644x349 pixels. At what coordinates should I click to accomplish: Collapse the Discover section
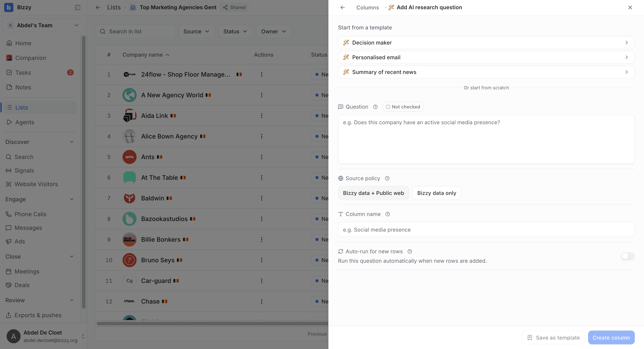pyautogui.click(x=72, y=142)
